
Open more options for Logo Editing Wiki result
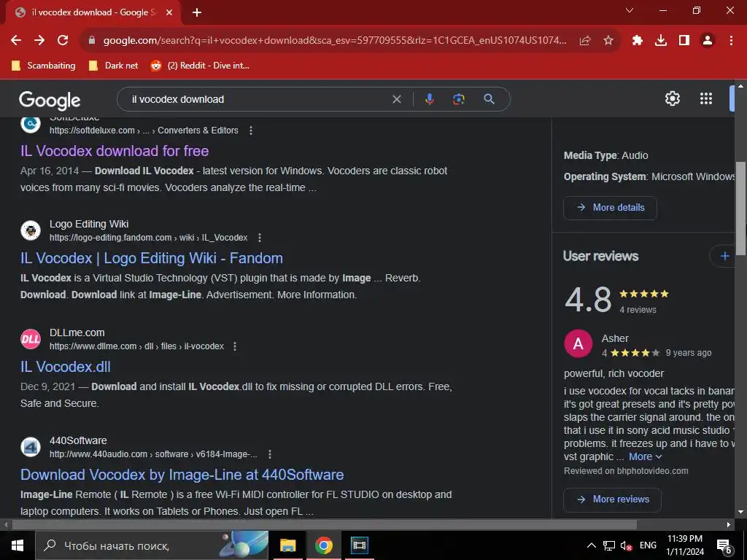pyautogui.click(x=260, y=238)
